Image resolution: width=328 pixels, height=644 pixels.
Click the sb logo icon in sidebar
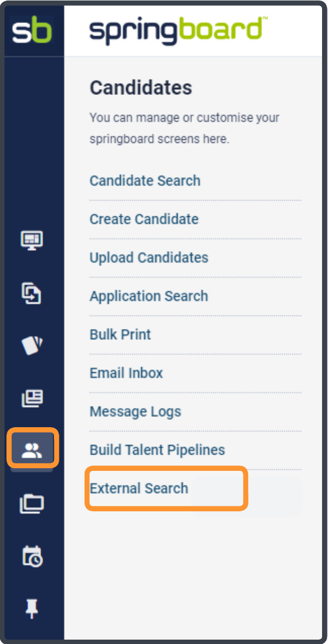[x=32, y=31]
